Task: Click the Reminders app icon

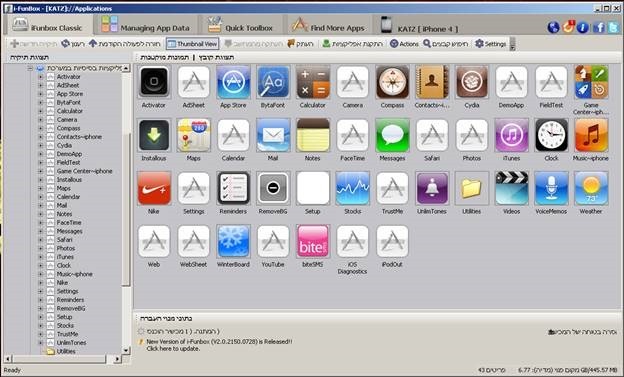Action: 234,188
